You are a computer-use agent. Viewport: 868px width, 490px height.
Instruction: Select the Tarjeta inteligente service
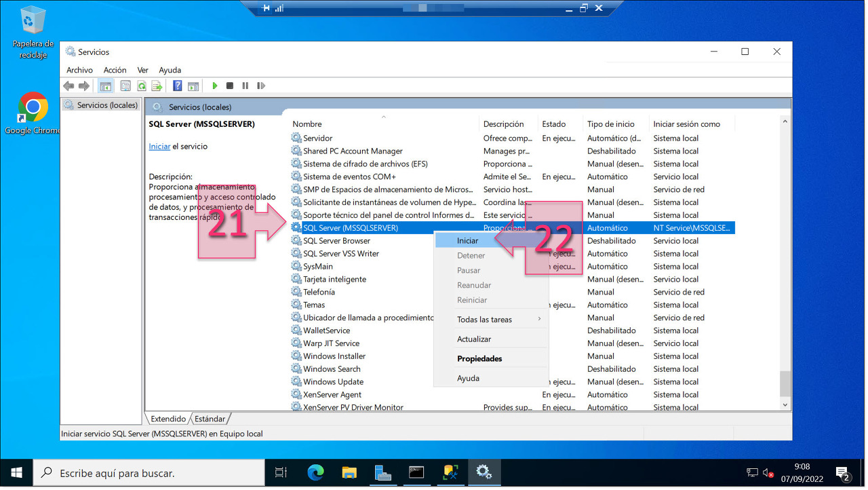(513, 280)
